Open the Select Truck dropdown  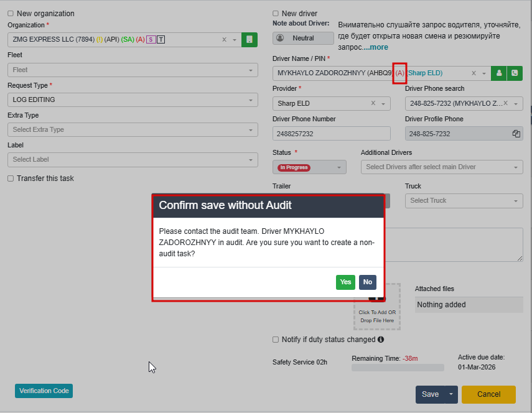pyautogui.click(x=464, y=201)
